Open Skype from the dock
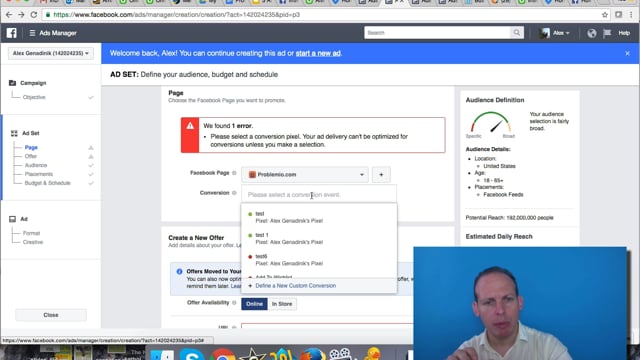Viewport: 640px width, 360px height. point(192,354)
